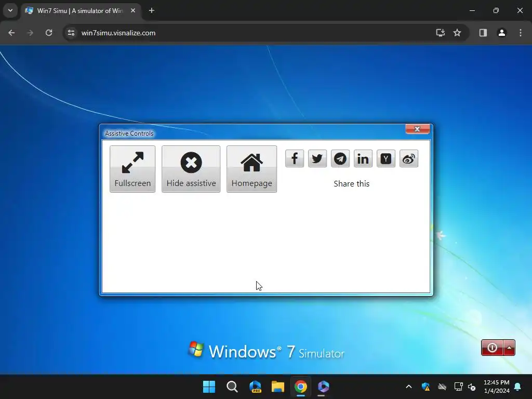Open the Windows Start button on taskbar
532x399 pixels.
pos(209,387)
